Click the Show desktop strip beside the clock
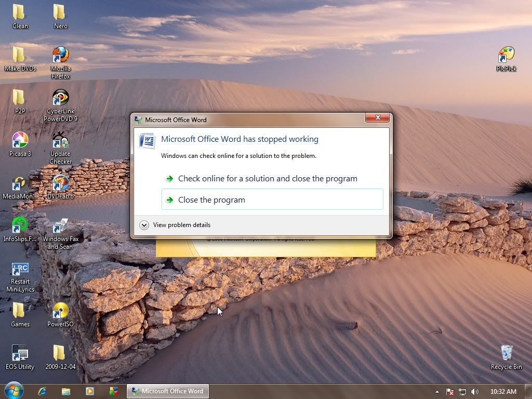Viewport: 532px width, 399px height. [x=528, y=392]
